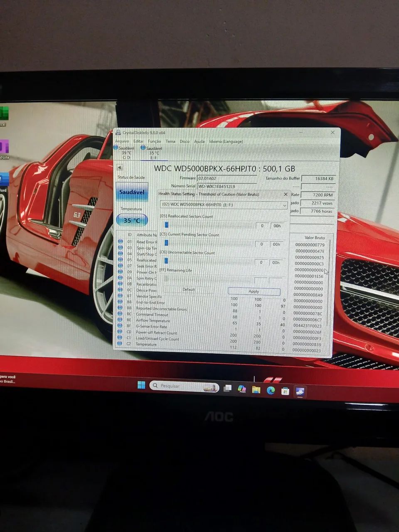Image resolution: width=399 pixels, height=532 pixels.
Task: Click Uncorrectable Sector Count 00h hex field
Action: [x=276, y=263]
